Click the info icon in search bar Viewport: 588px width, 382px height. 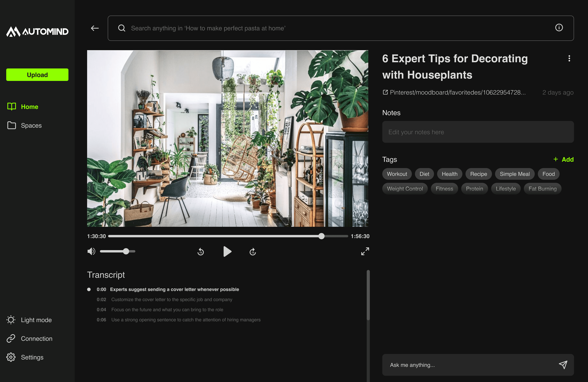(x=559, y=28)
